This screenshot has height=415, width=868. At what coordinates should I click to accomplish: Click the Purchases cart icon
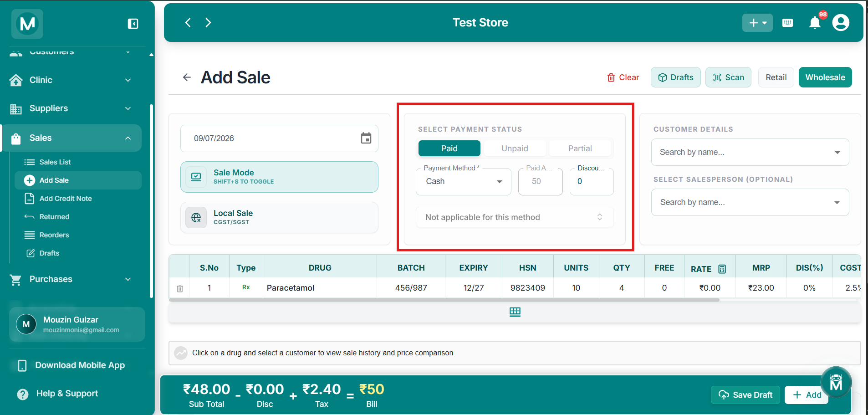[16, 280]
